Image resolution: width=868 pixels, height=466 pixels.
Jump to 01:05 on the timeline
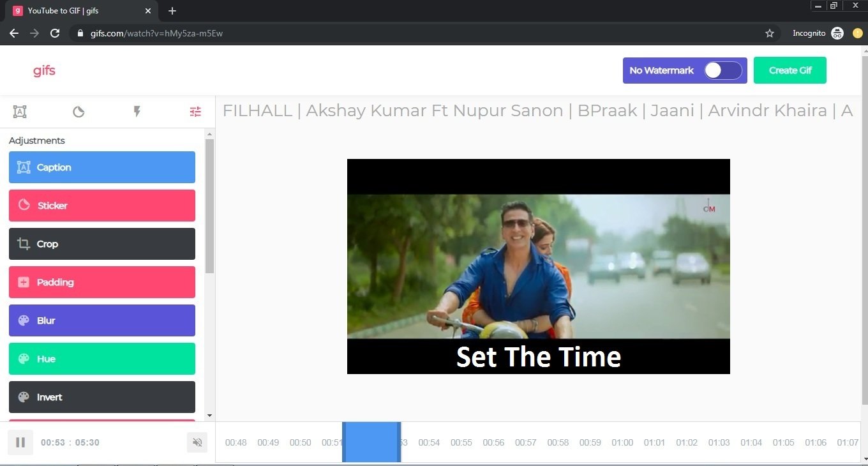coord(783,442)
